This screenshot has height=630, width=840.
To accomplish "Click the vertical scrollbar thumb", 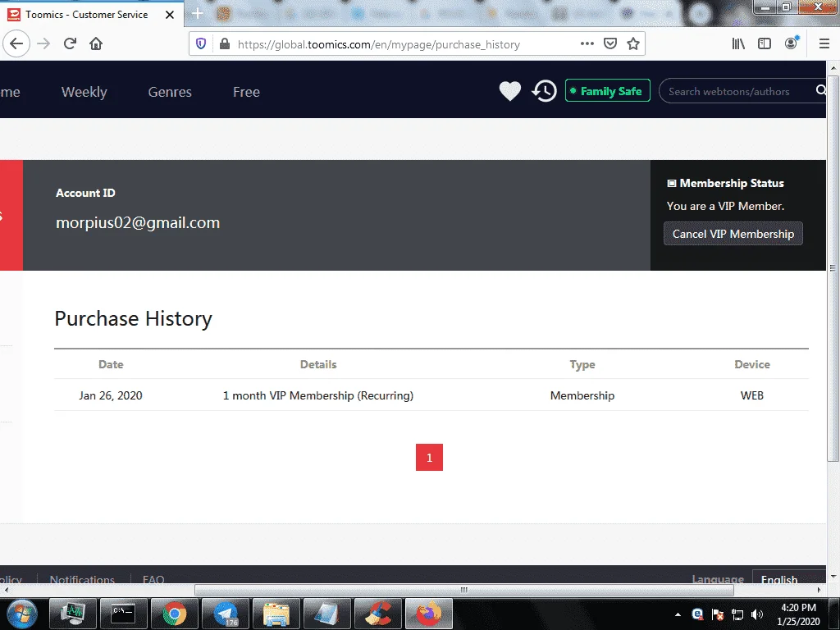I will click(833, 268).
